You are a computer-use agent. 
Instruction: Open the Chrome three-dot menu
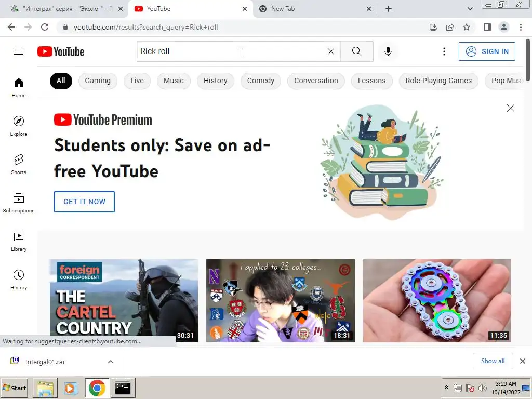tap(521, 27)
